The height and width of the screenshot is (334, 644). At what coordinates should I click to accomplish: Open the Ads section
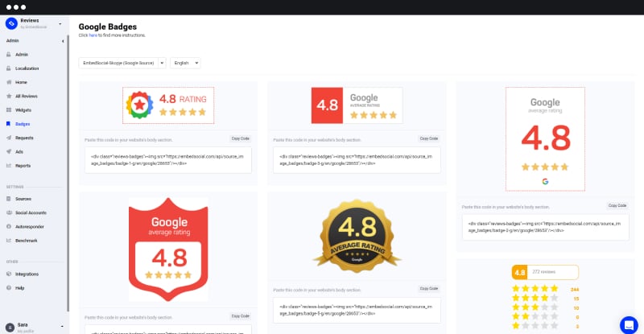[19, 152]
